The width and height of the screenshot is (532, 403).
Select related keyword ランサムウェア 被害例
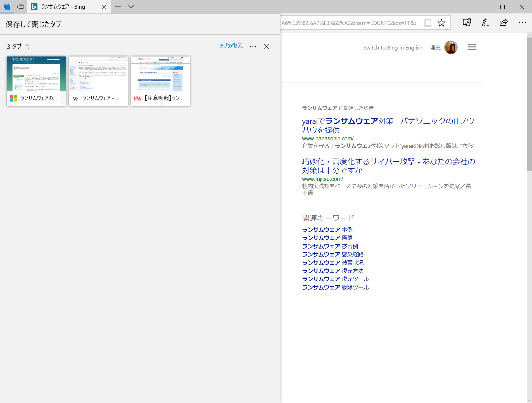pyautogui.click(x=330, y=246)
